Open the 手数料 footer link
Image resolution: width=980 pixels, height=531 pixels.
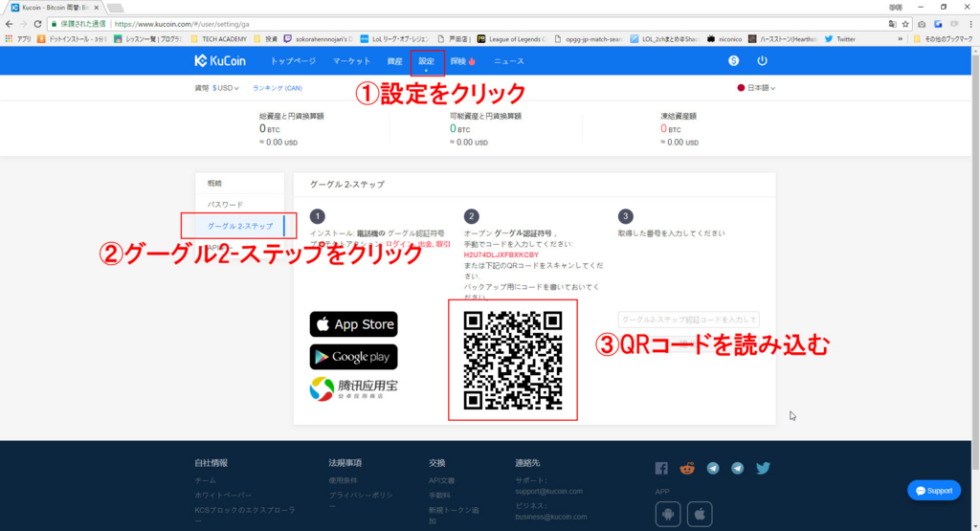(x=439, y=496)
